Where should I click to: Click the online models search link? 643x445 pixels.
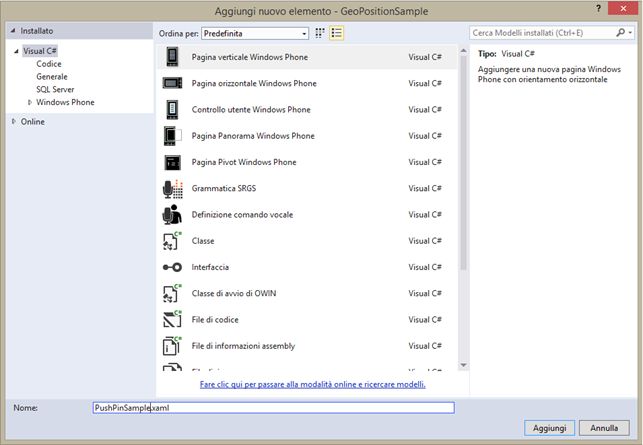coord(312,384)
